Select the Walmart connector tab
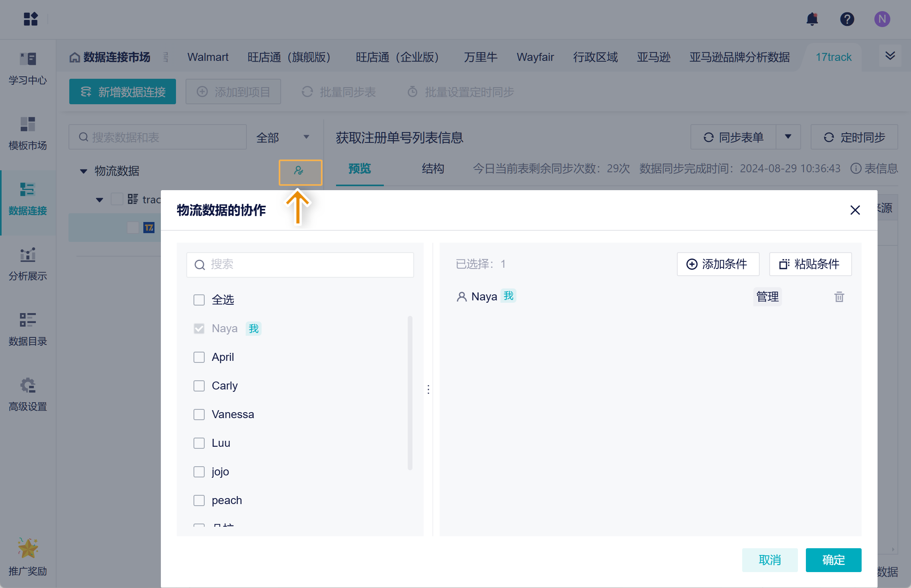This screenshot has height=588, width=911. pyautogui.click(x=208, y=57)
